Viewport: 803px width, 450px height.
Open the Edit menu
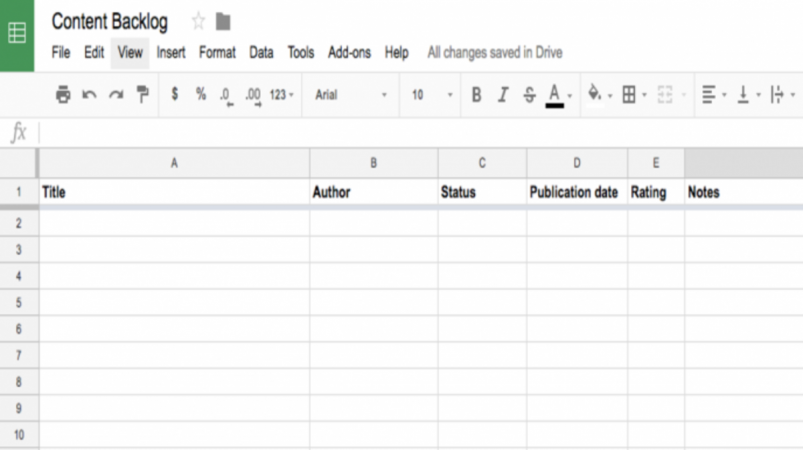(94, 52)
